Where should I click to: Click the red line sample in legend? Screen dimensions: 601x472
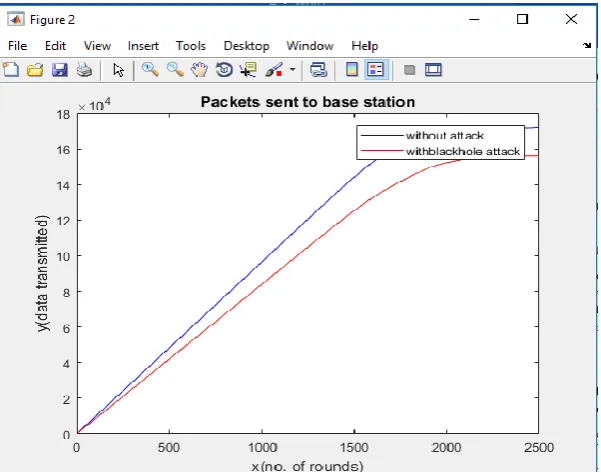point(382,150)
